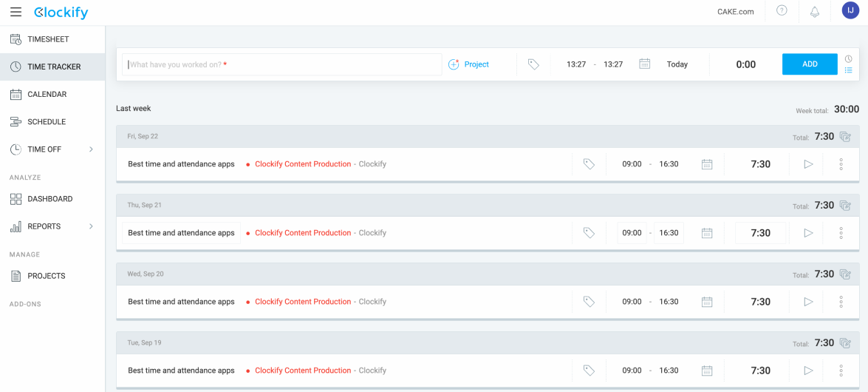Resume timer for the Wed, Sep 20 entry

point(808,302)
